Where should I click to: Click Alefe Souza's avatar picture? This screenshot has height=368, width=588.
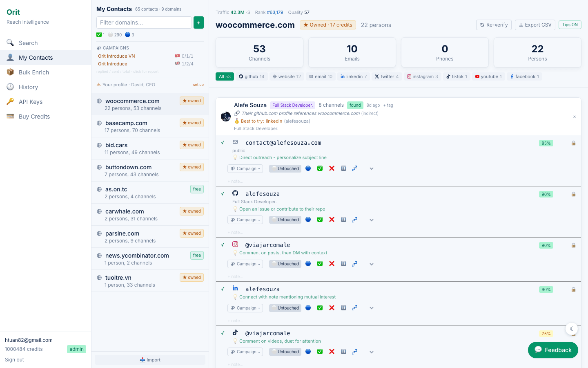pos(226,117)
